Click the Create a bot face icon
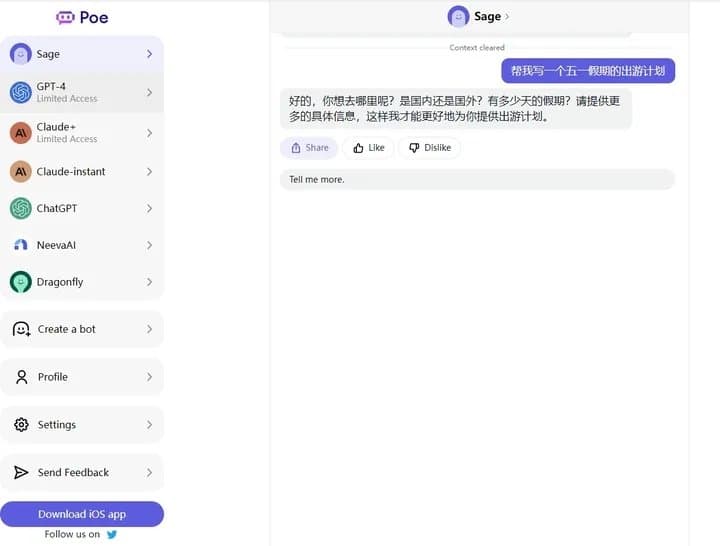This screenshot has height=546, width=720. (x=21, y=329)
